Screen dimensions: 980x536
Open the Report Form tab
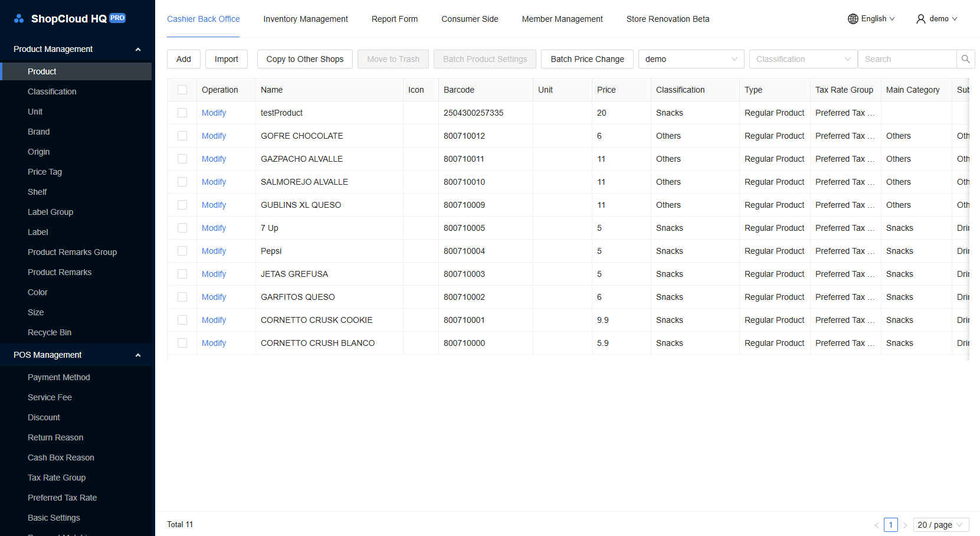pyautogui.click(x=394, y=19)
